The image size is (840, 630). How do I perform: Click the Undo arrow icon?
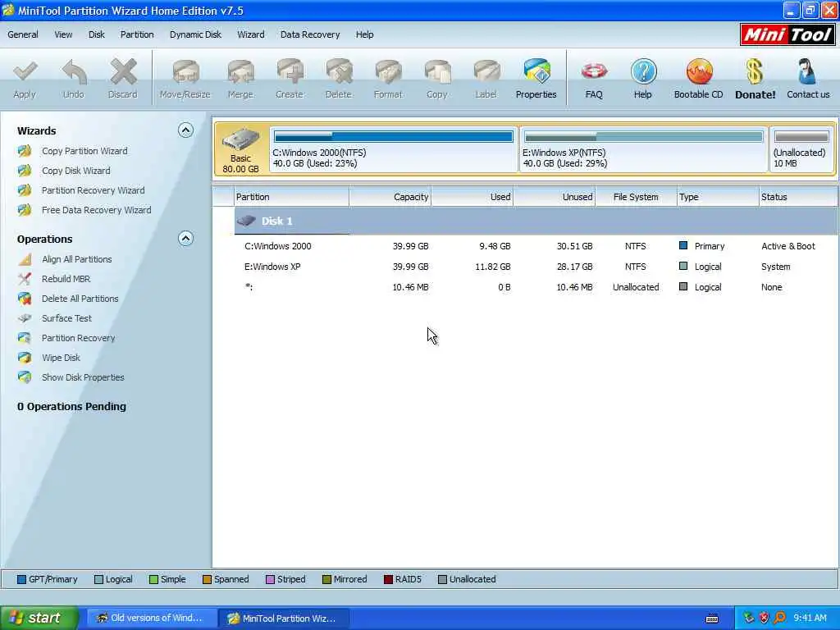tap(74, 71)
